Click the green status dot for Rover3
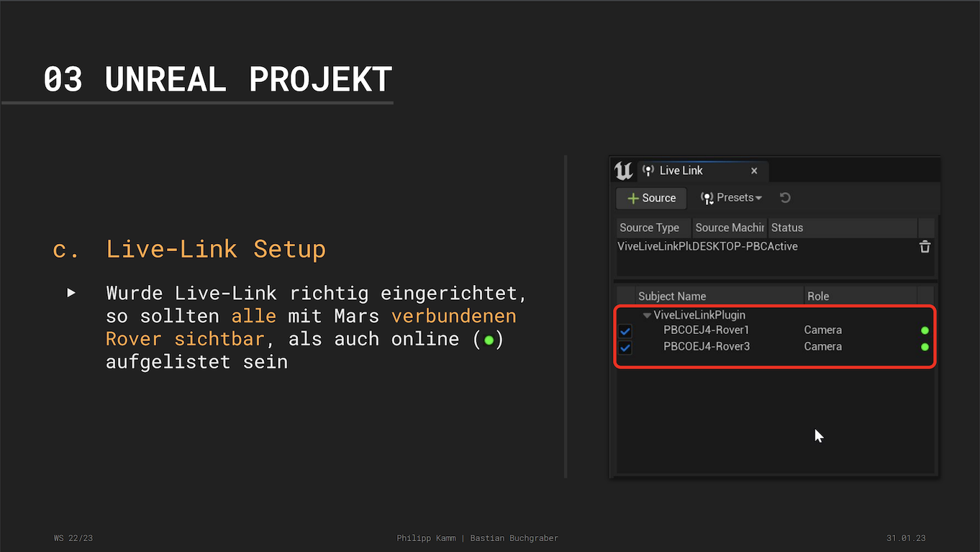 (925, 347)
